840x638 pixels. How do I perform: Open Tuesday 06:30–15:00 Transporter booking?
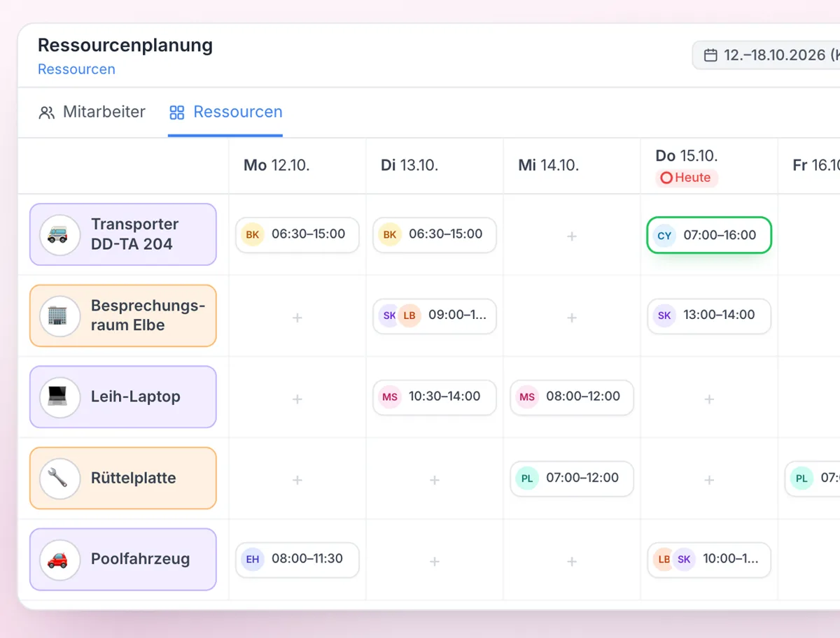point(435,234)
